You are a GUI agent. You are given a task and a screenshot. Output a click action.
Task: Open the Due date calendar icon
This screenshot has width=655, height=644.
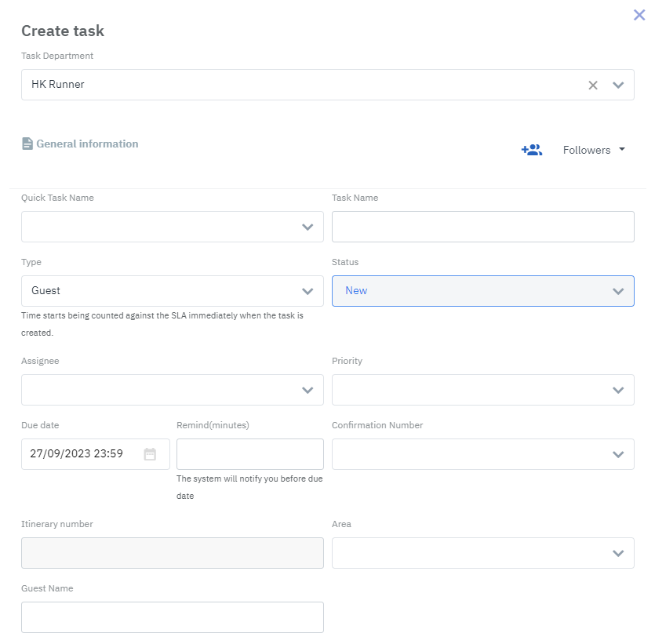(150, 453)
